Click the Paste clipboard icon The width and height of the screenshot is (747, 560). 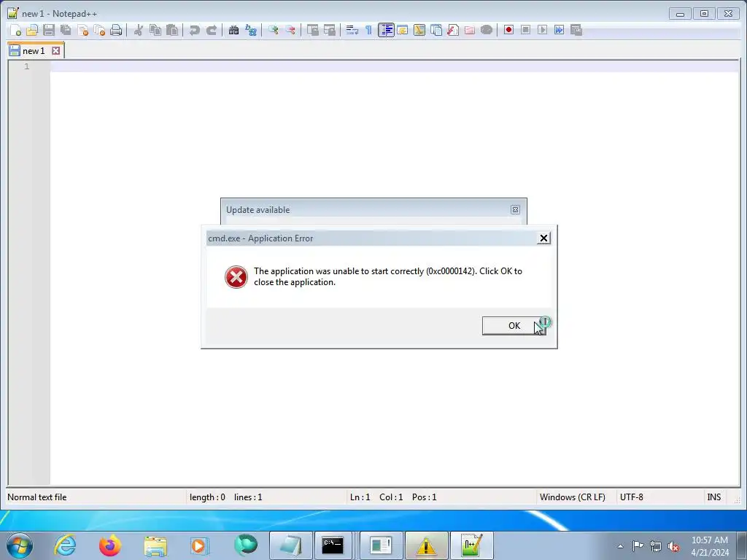(172, 30)
